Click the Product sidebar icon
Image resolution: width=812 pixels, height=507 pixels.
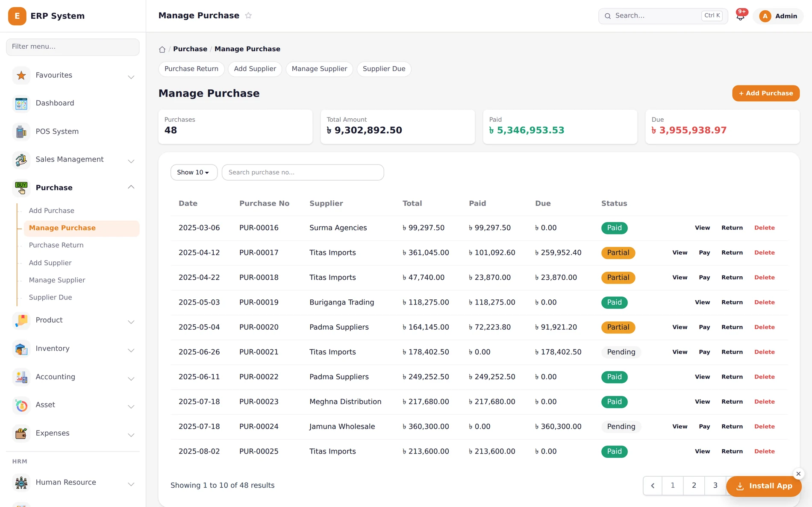click(21, 320)
